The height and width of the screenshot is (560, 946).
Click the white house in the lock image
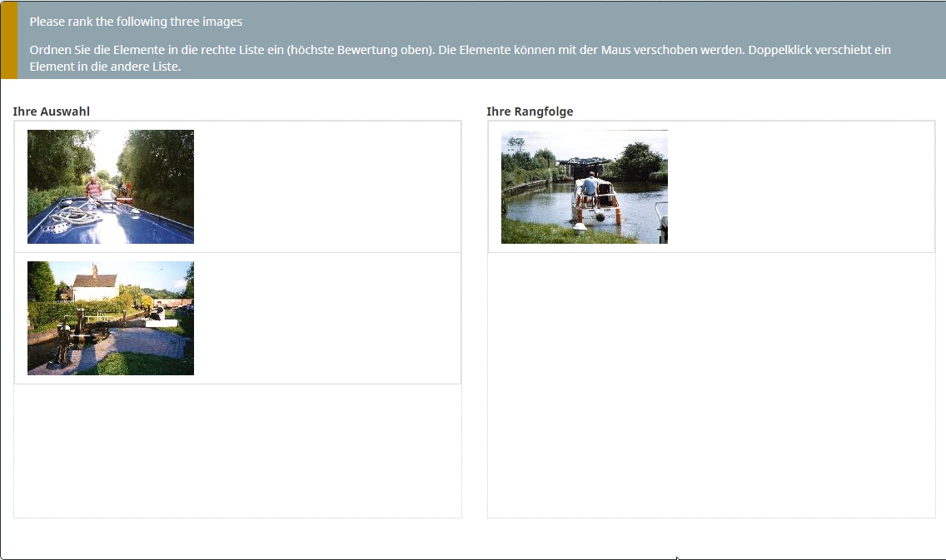93,288
